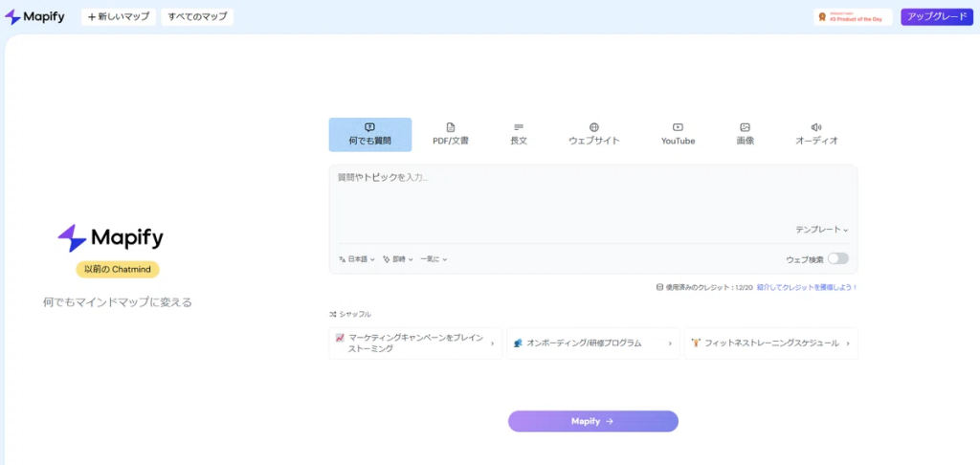980x465 pixels.
Task: Click the PDF/文書 document icon
Action: point(451,127)
